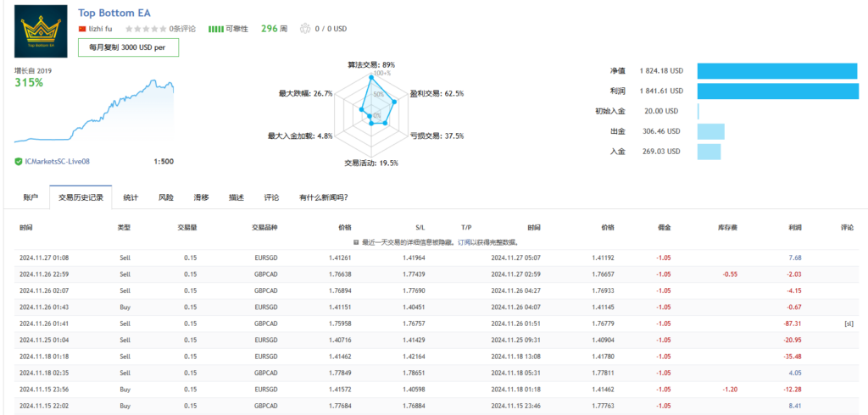Click the green reliability bars icon

pyautogui.click(x=215, y=29)
